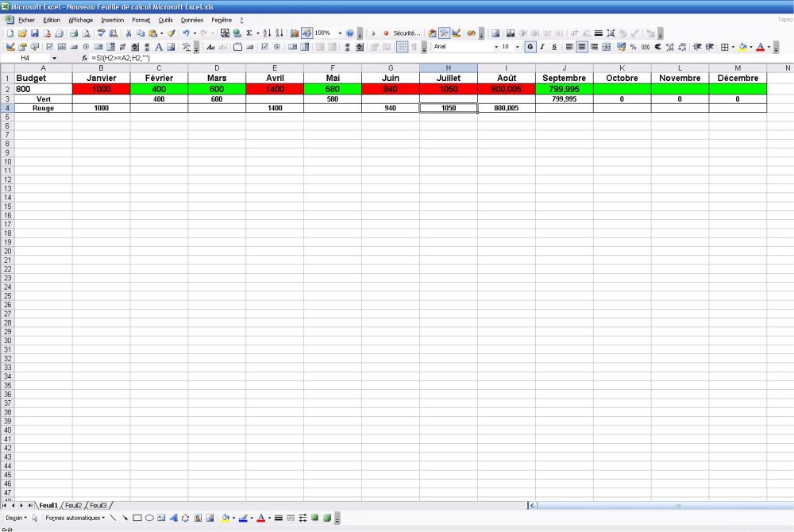The image size is (794, 532).
Task: Click the Sort Ascending A-Z icon
Action: point(267,33)
